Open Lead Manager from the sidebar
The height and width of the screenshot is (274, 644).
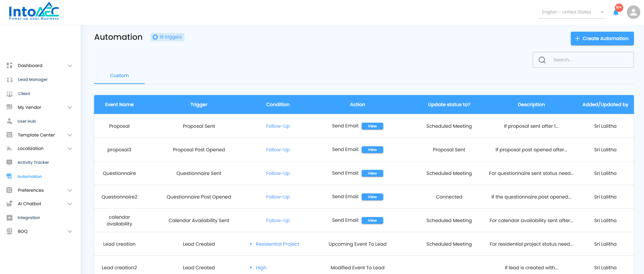tap(33, 80)
